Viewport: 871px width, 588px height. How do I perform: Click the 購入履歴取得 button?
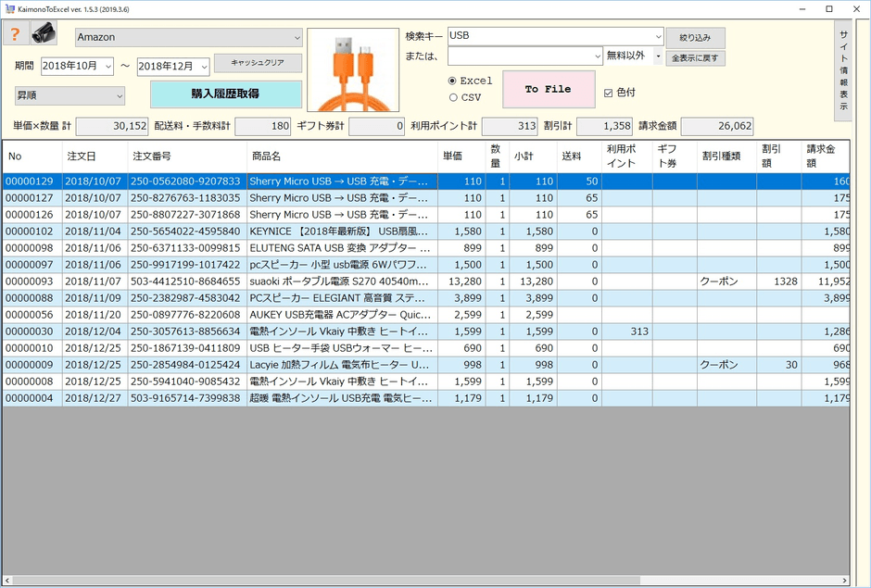tap(225, 94)
